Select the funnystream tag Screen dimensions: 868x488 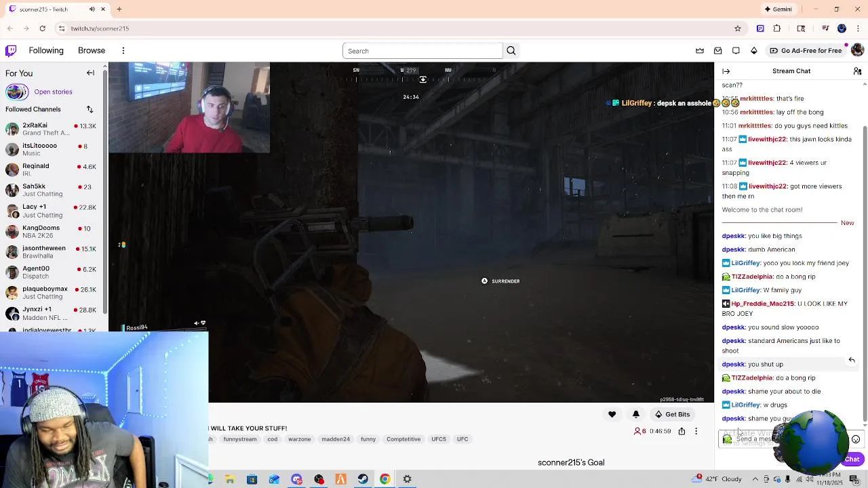(x=240, y=439)
